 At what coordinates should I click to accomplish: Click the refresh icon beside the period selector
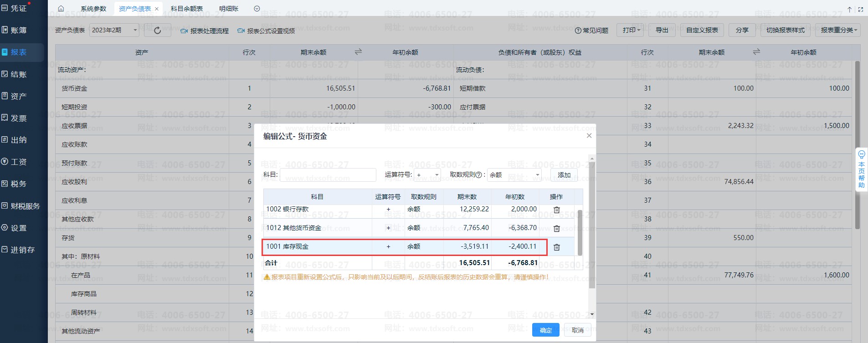(157, 31)
